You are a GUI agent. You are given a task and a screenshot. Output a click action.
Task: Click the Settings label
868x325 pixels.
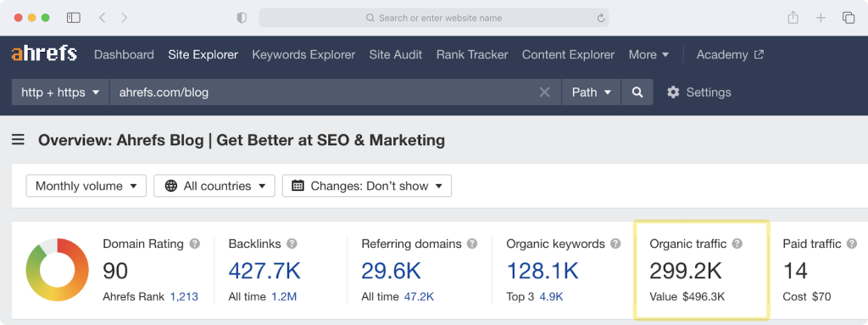click(709, 92)
